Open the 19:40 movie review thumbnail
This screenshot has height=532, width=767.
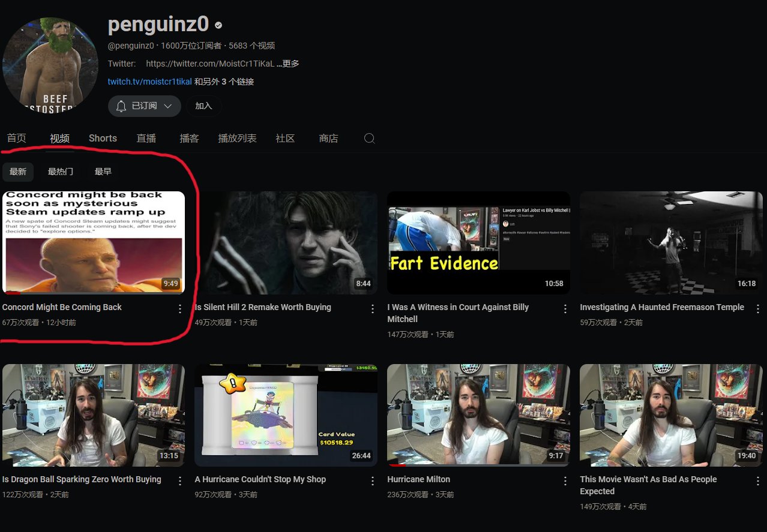(x=671, y=415)
